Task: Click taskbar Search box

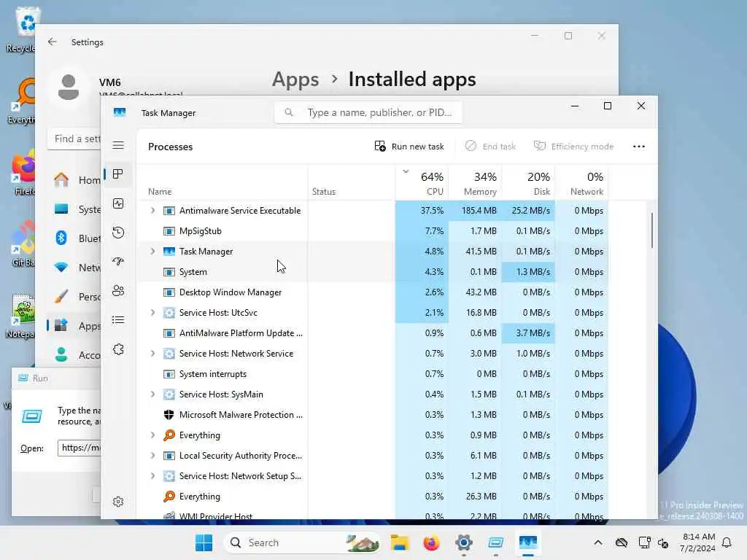Action: coord(301,542)
